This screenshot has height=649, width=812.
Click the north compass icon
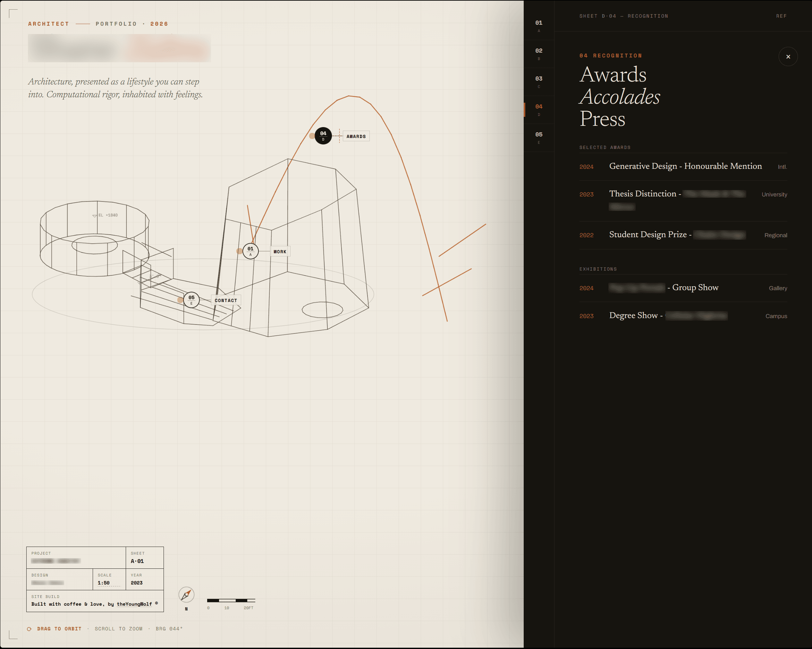[x=186, y=595]
